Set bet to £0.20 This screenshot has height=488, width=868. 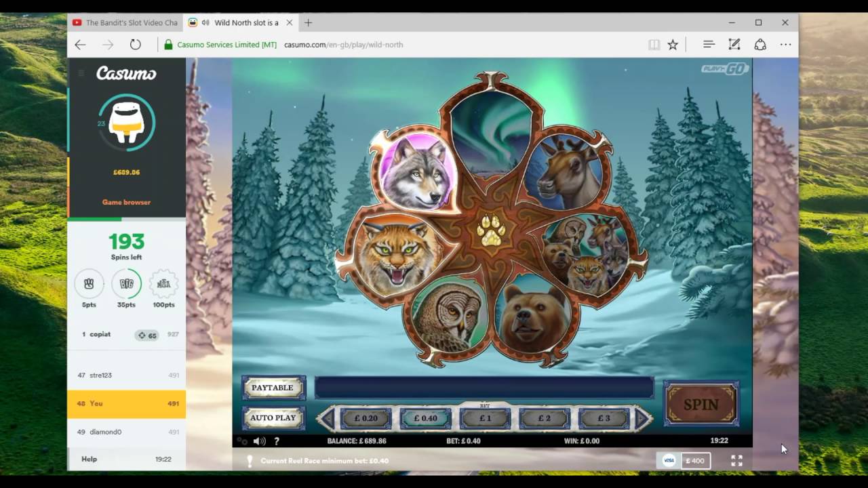tap(366, 418)
